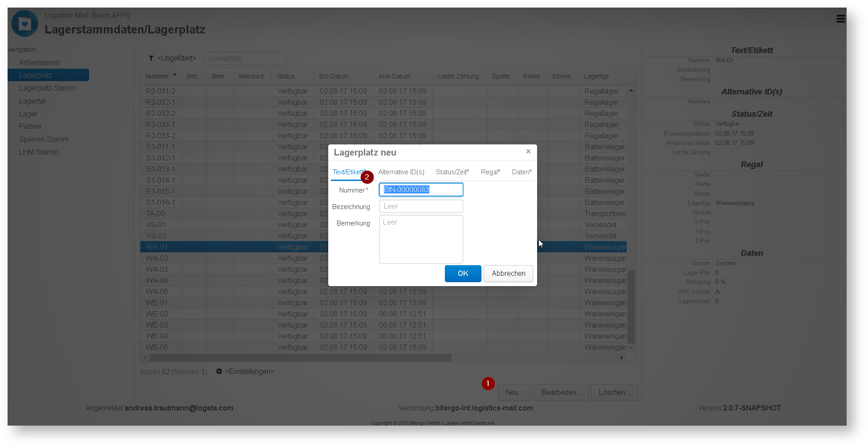868x447 pixels.
Task: Open LHM-Stamm in navigation
Action: (38, 152)
